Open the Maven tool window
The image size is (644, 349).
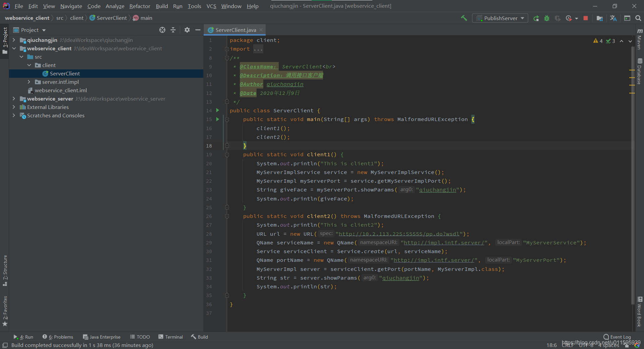click(640, 39)
